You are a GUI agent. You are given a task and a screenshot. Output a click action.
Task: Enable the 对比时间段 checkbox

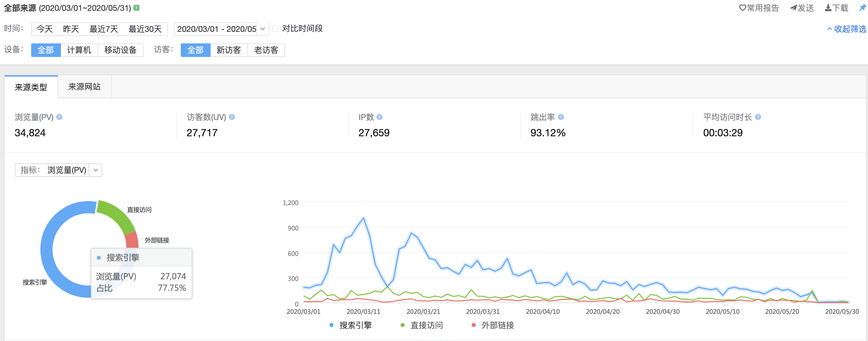pyautogui.click(x=276, y=29)
